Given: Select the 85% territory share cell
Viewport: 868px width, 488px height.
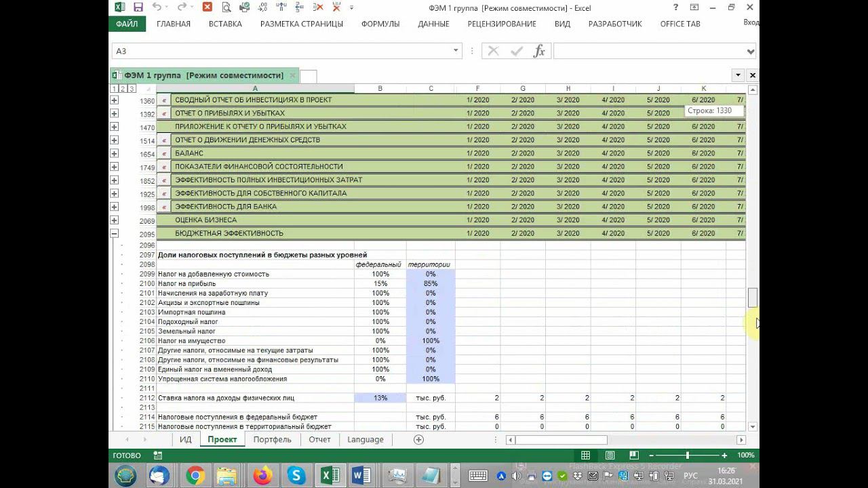Looking at the screenshot, I should click(x=431, y=283).
